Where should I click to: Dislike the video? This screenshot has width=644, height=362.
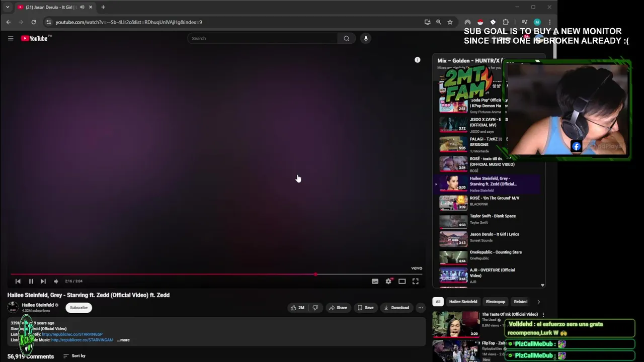coord(315,308)
